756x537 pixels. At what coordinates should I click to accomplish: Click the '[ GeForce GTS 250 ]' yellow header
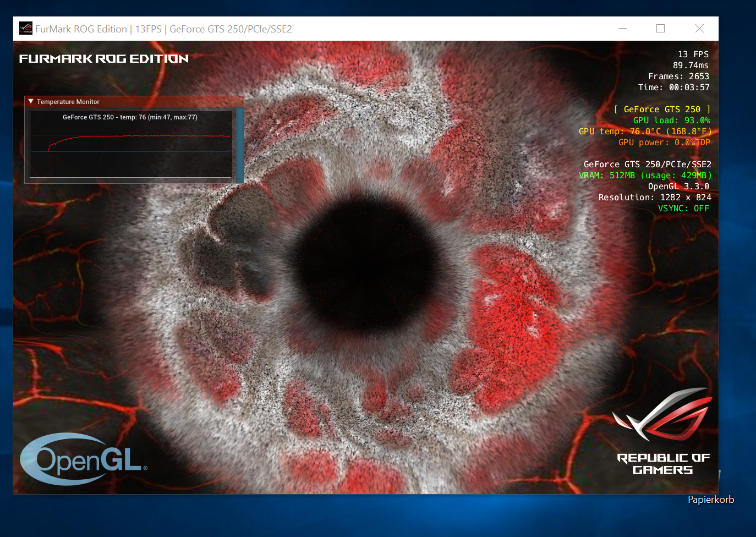662,109
